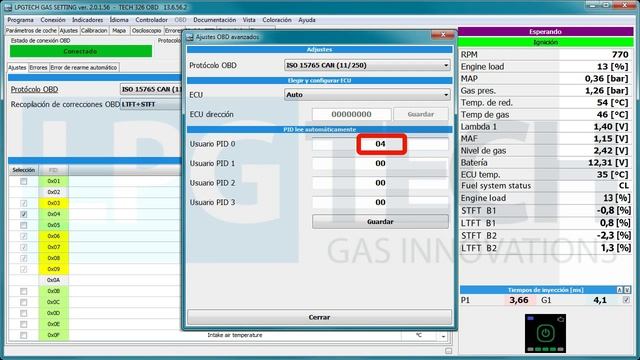Toggle the PID 0x03 checkbox
Viewport: 640px width, 360px height.
[x=24, y=203]
